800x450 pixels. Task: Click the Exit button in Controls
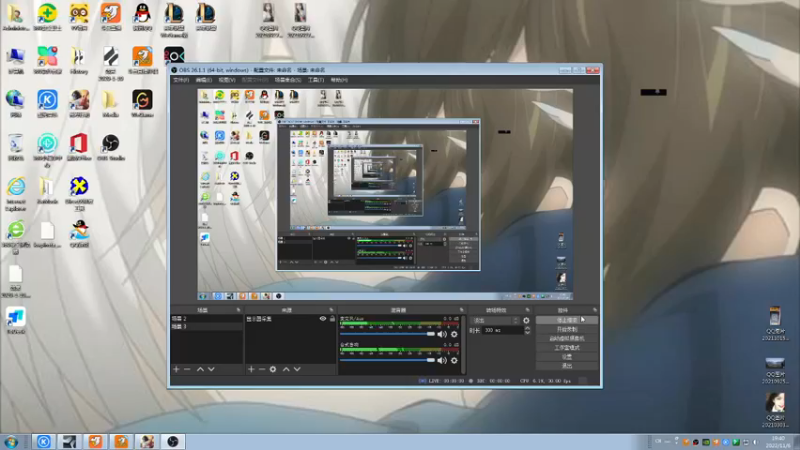click(x=567, y=366)
